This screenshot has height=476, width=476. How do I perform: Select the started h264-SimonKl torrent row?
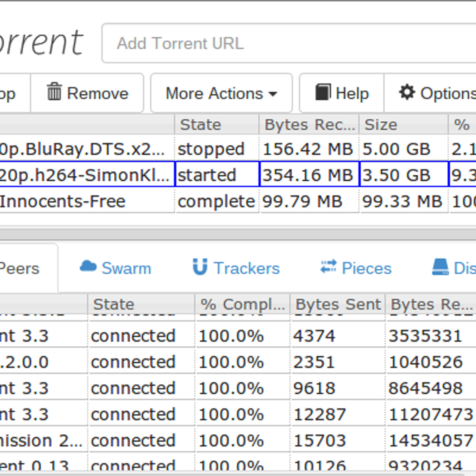pyautogui.click(x=83, y=175)
